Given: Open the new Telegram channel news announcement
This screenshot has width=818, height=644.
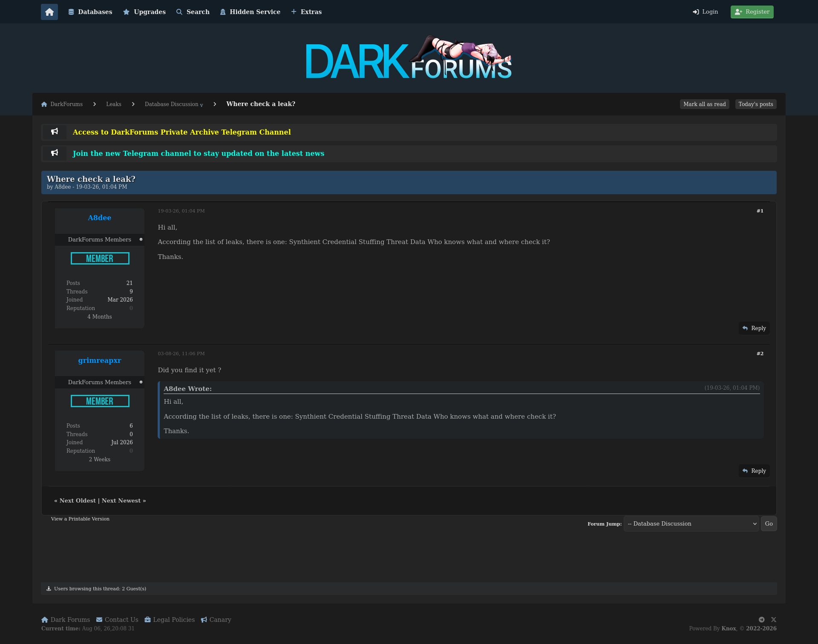Looking at the screenshot, I should (x=199, y=153).
